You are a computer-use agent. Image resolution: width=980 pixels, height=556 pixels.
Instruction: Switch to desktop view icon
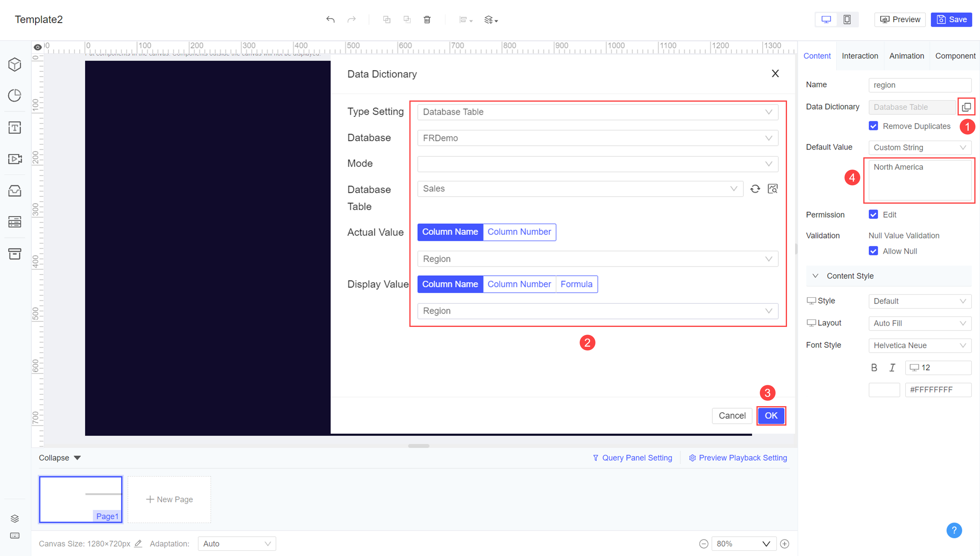826,19
